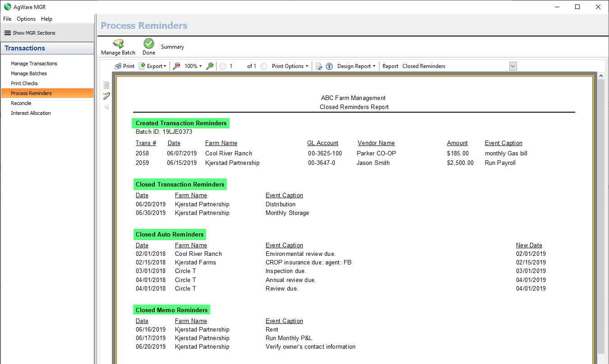Zoom in with the plus magnifier
The image size is (609, 364).
coord(210,66)
